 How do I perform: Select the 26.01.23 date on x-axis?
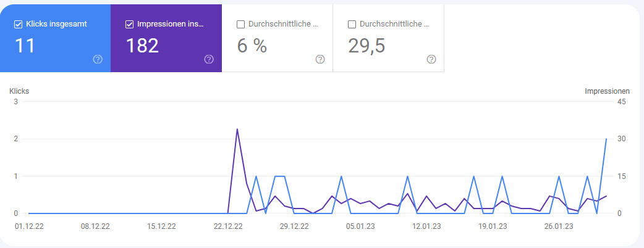point(559,226)
